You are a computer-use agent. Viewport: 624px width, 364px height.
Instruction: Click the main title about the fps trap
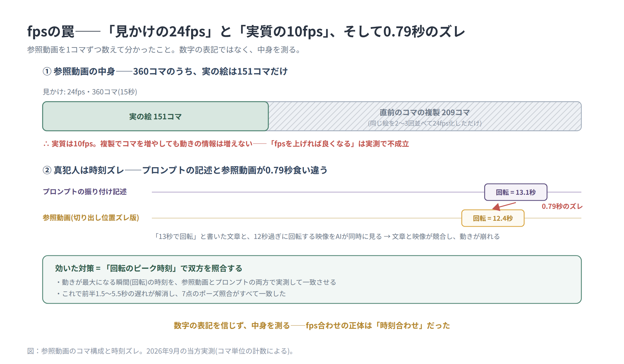click(246, 31)
